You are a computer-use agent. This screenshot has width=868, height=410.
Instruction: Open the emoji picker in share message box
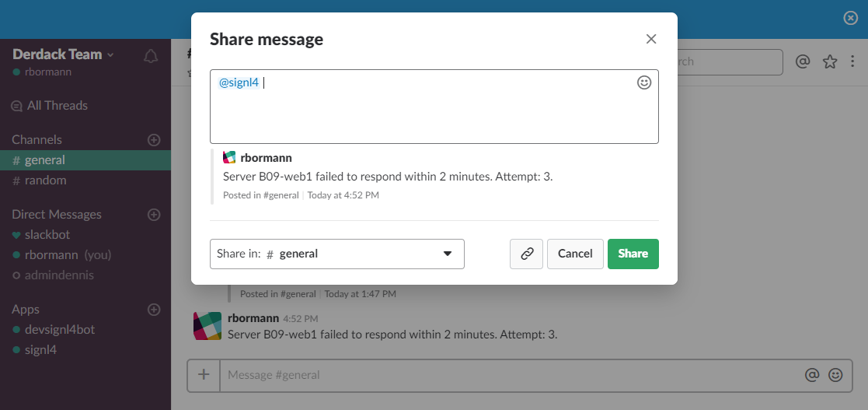[x=643, y=82]
